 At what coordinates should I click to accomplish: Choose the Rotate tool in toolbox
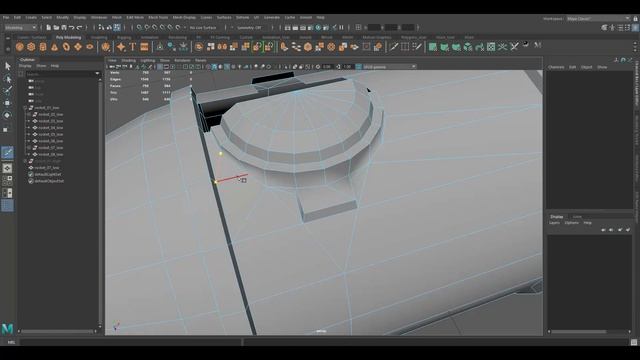coord(7,116)
